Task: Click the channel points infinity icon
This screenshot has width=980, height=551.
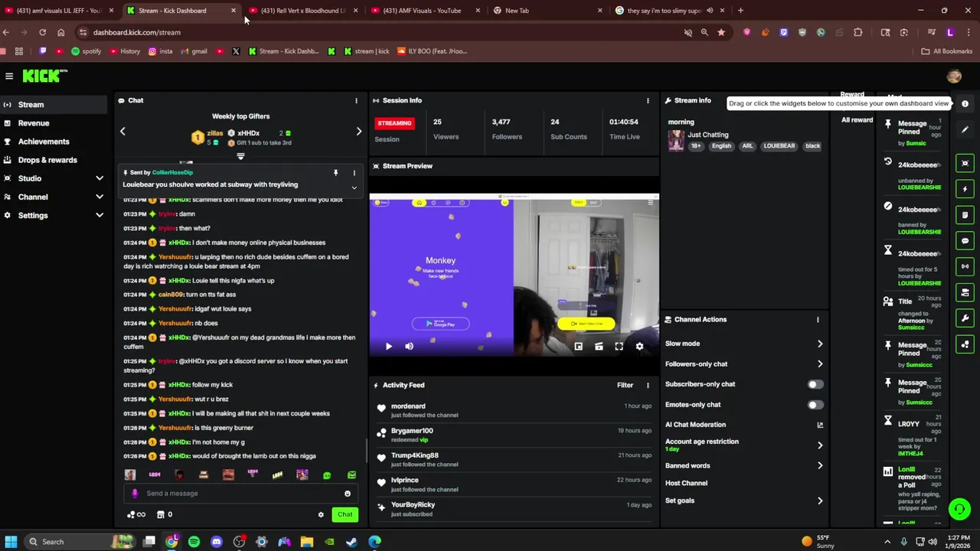Action: pyautogui.click(x=136, y=515)
